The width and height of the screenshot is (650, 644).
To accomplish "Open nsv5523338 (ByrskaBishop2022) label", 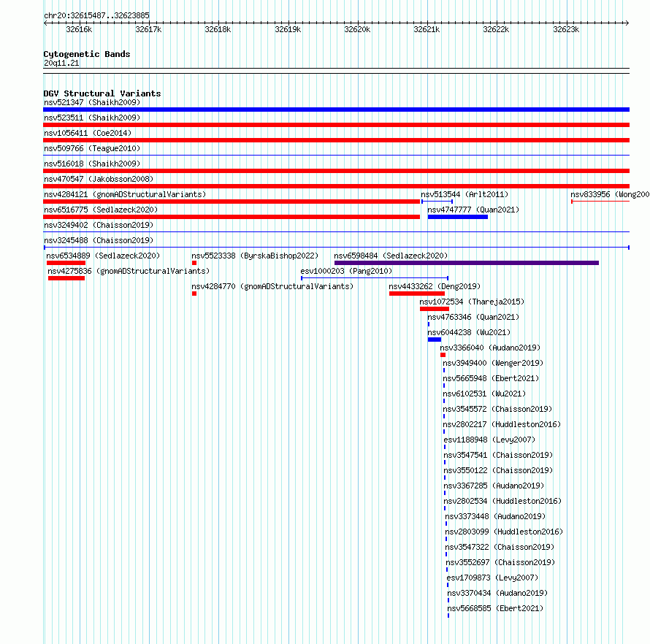I will [255, 256].
